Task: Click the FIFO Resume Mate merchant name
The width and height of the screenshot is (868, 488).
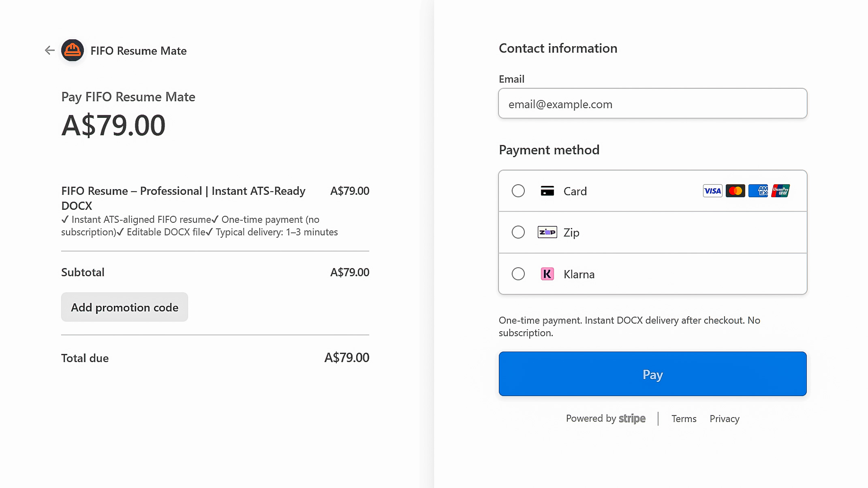Action: 138,51
